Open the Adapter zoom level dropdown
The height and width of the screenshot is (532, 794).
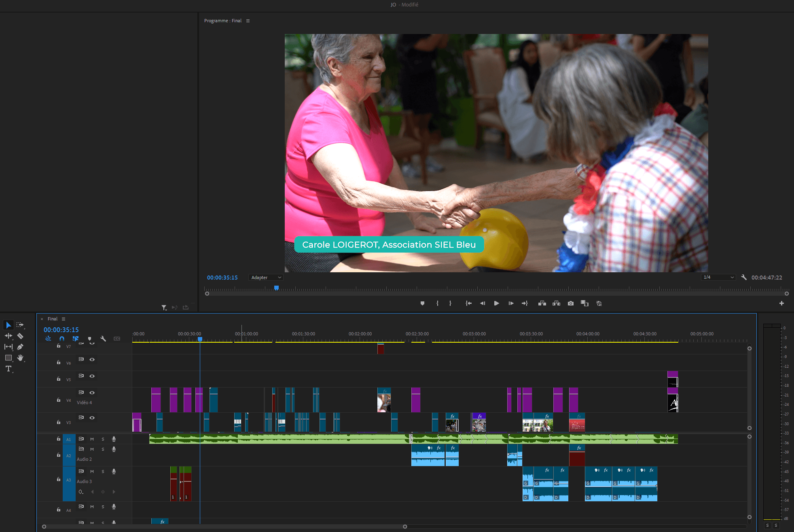click(x=265, y=278)
